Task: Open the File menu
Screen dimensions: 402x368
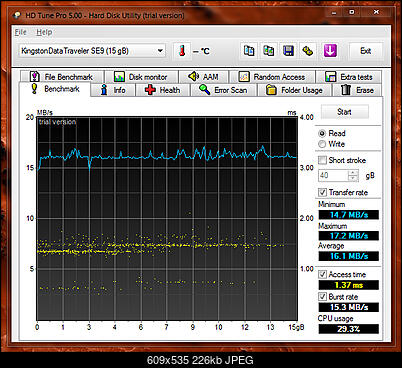Action: pyautogui.click(x=21, y=32)
